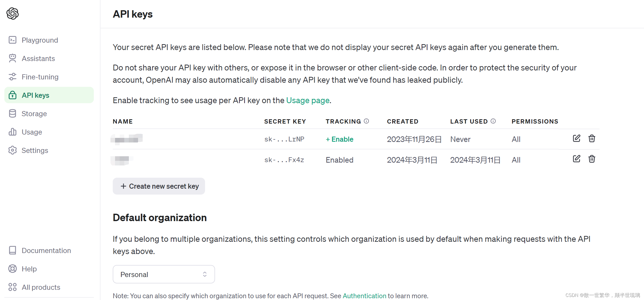Click the Default organization heading
Viewport: 644px width, 300px height.
(x=160, y=218)
